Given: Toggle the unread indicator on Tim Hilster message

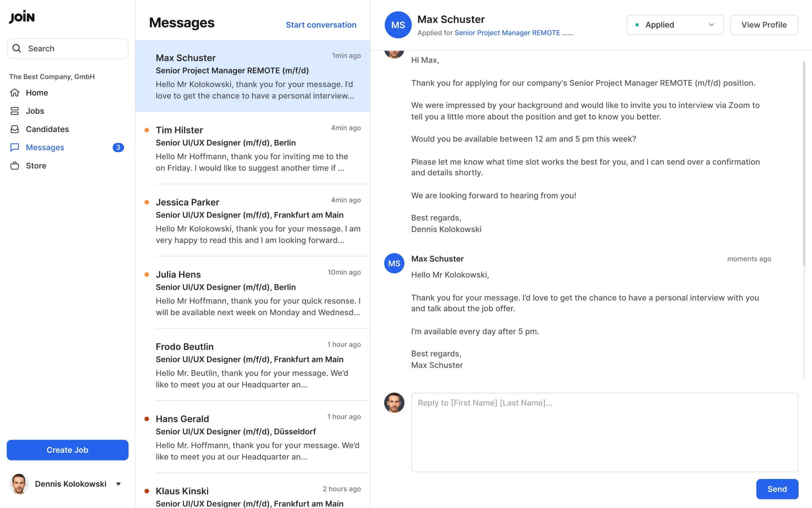Looking at the screenshot, I should point(147,130).
